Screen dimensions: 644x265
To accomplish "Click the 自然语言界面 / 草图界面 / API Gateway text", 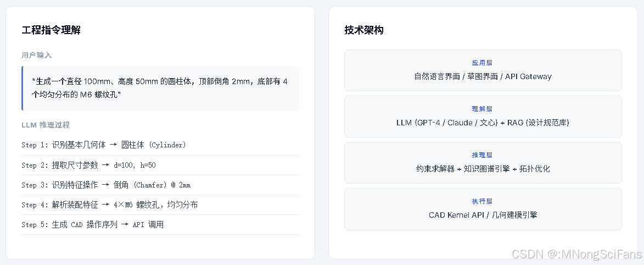I will 483,76.
